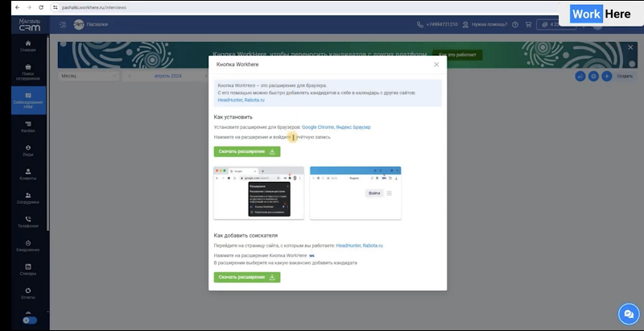Select Собеседования HRM in the sidebar

tap(28, 100)
